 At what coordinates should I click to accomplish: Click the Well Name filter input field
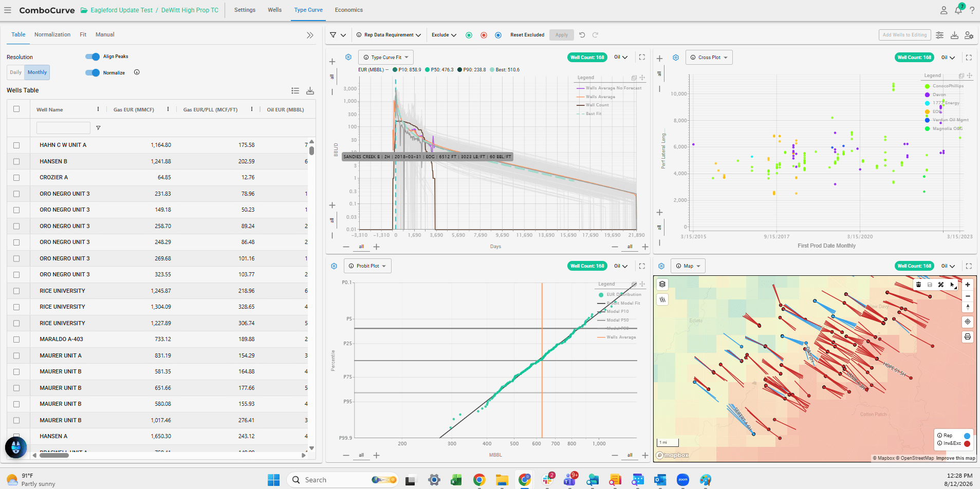point(63,128)
